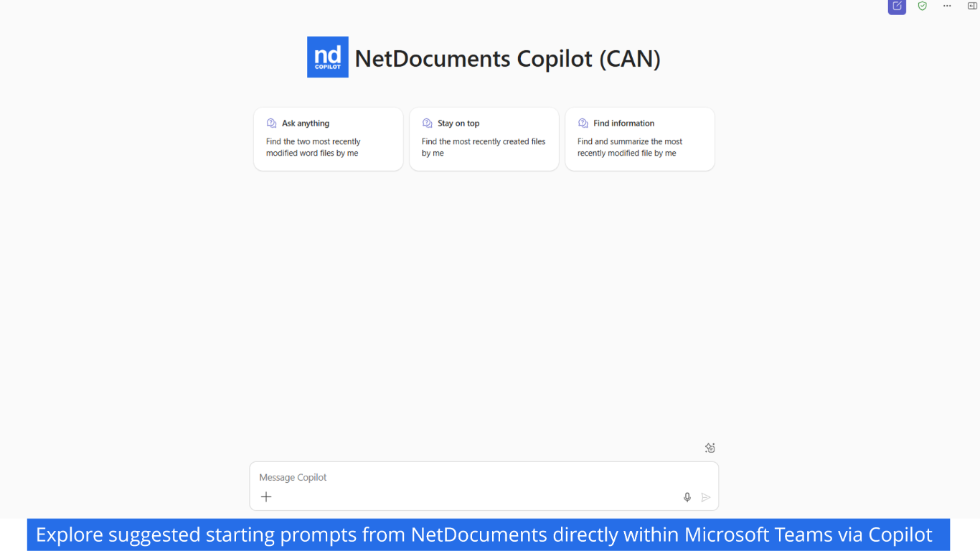980x551 pixels.
Task: Click the chat bubble icon beside Stay on top
Action: click(x=427, y=123)
